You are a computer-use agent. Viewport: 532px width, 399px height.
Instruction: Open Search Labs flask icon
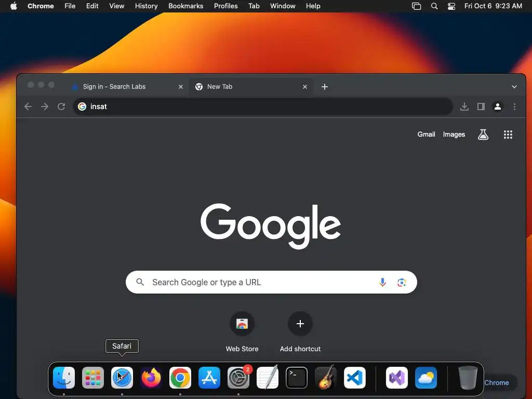click(483, 135)
